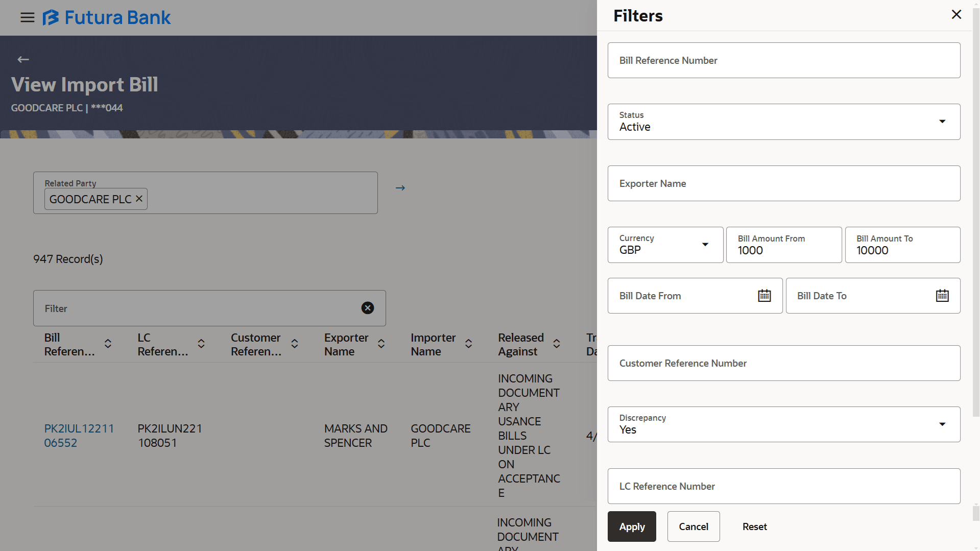Clear the Filter search field
The width and height of the screenshot is (980, 551).
point(367,307)
